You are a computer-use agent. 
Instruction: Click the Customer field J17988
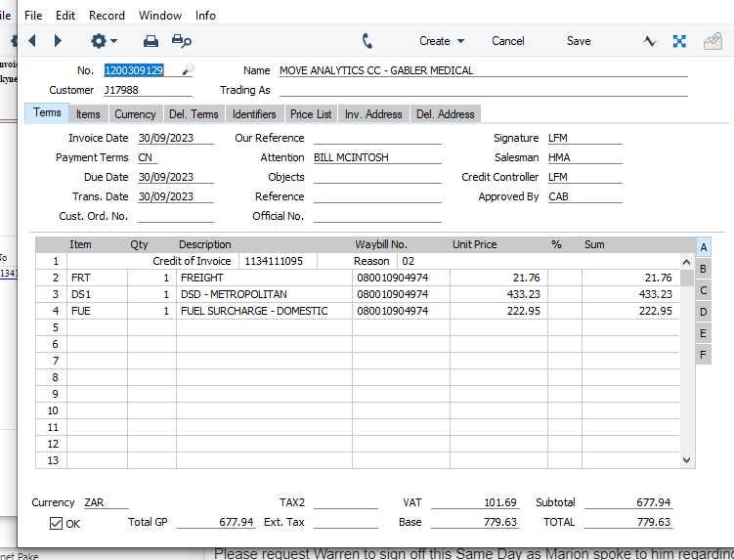148,90
